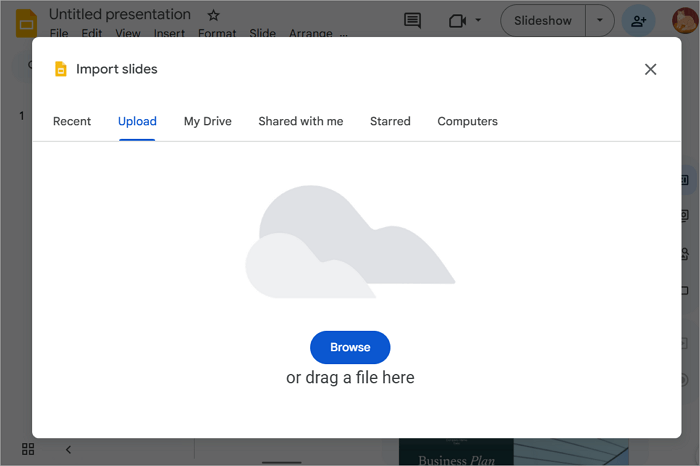Screen dimensions: 700x466
Task: Click the Slides file icon beside Import slides
Action: pyautogui.click(x=61, y=69)
